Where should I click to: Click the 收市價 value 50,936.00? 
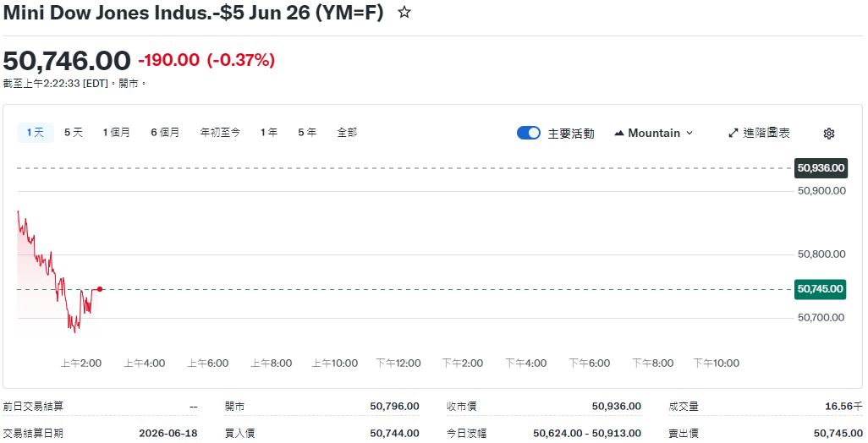[x=616, y=407]
